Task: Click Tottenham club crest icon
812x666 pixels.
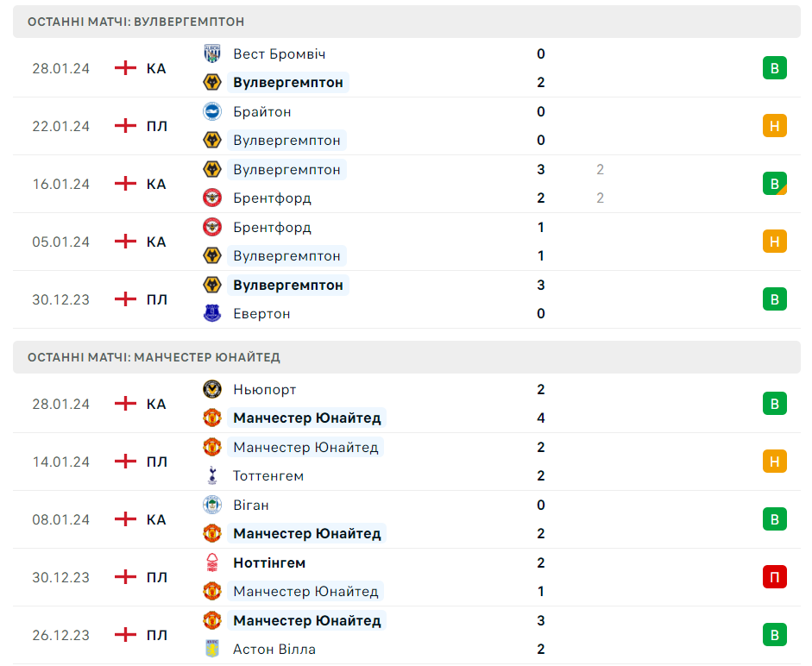Action: [212, 475]
